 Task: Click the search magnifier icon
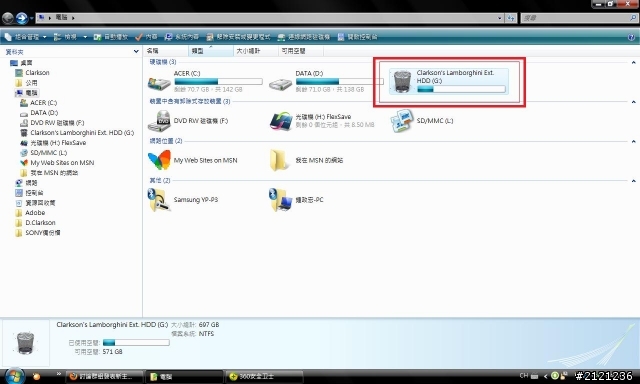(633, 18)
